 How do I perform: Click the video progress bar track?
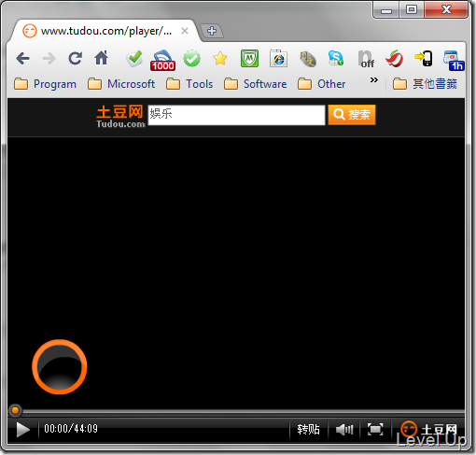(x=243, y=411)
